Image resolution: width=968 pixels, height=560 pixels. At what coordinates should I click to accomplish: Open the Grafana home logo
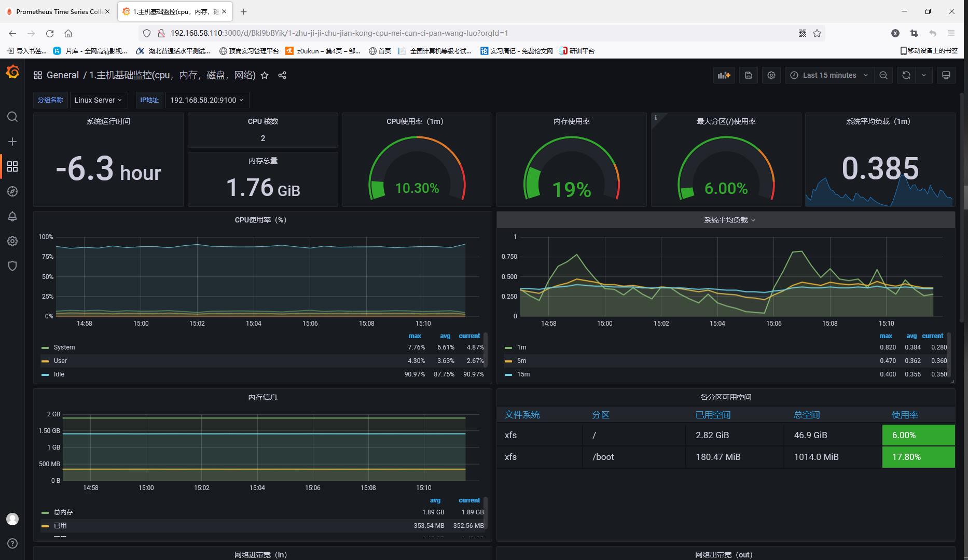point(12,72)
